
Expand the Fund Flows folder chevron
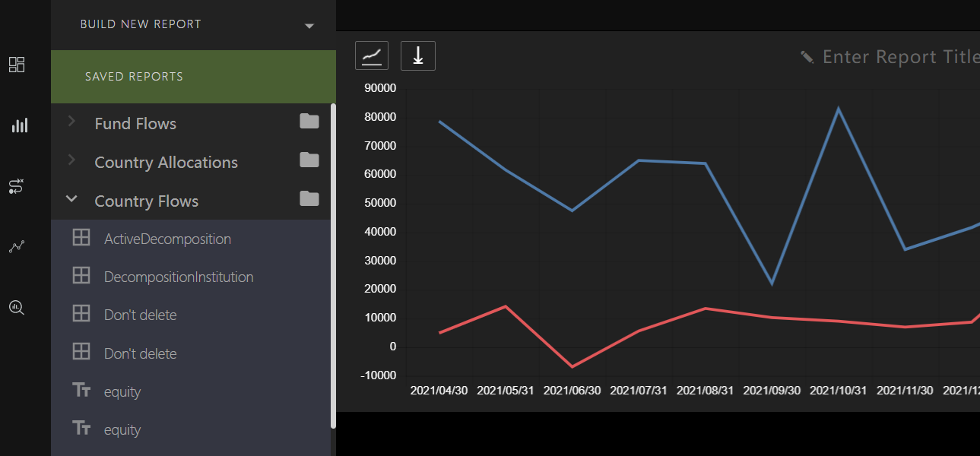(71, 121)
